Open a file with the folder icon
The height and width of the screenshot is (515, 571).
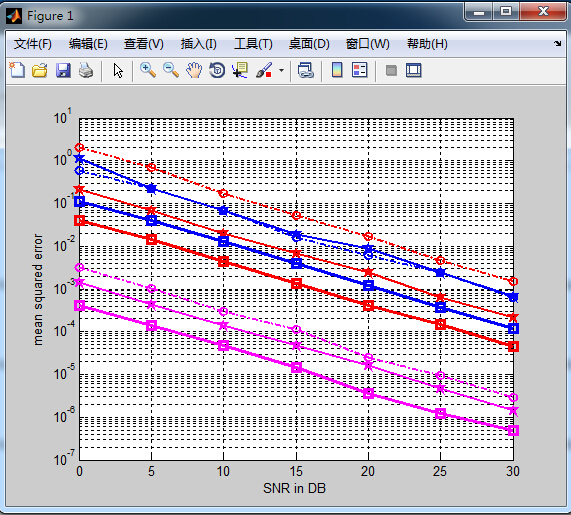pos(40,70)
